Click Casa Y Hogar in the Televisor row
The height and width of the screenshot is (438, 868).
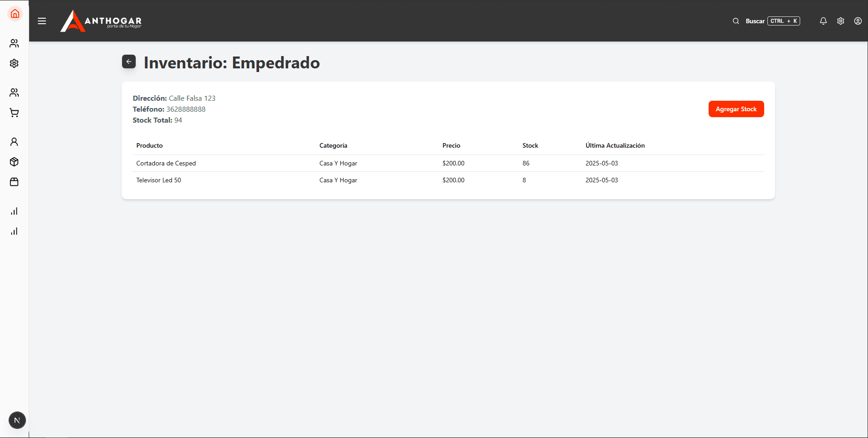click(x=338, y=180)
